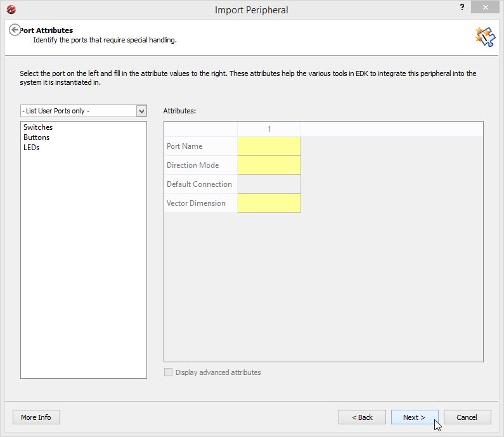Select the LEDs port
The width and height of the screenshot is (504, 437).
click(x=31, y=148)
